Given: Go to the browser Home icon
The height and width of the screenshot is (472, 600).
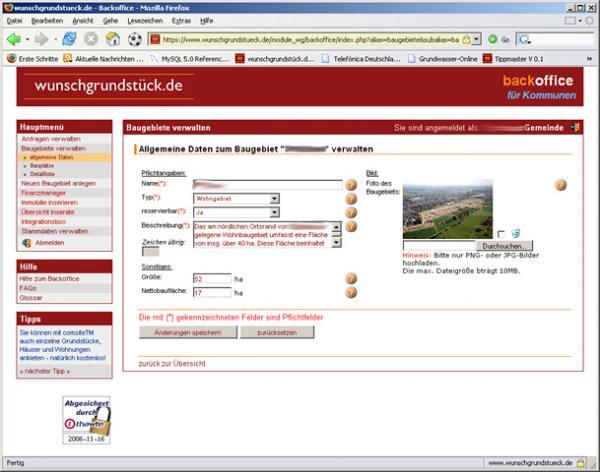Looking at the screenshot, I should click(112, 39).
